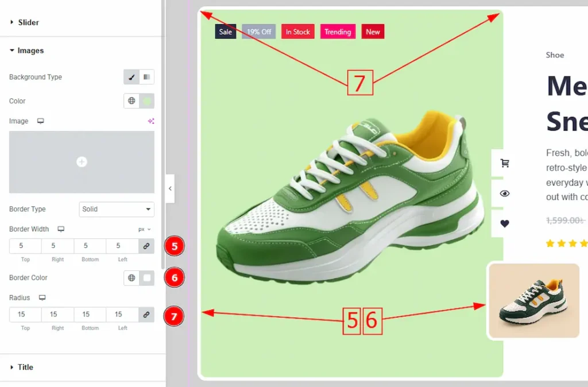Pick the background Color swatch
The width and height of the screenshot is (588, 387).
(x=147, y=101)
